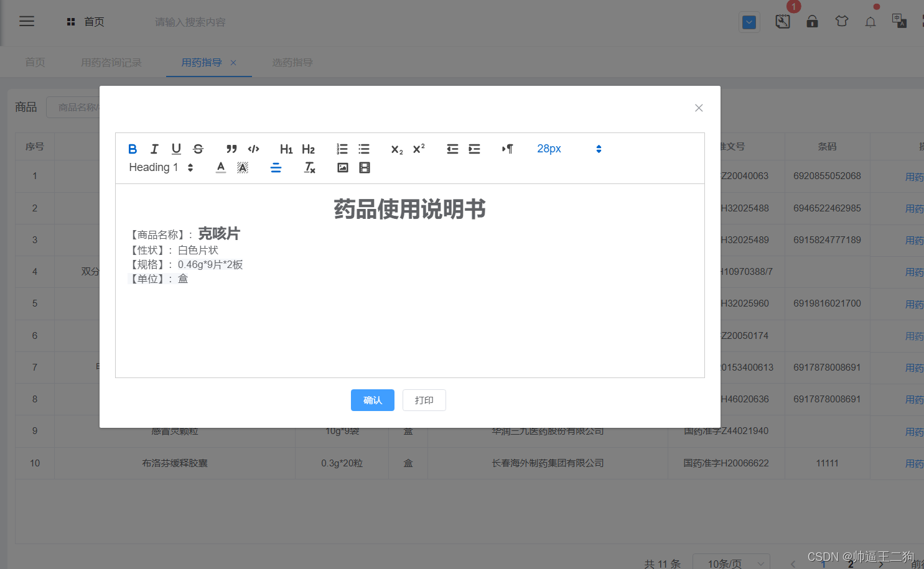Screen dimensions: 924x569
Task: Insert a blockquote
Action: (231, 149)
